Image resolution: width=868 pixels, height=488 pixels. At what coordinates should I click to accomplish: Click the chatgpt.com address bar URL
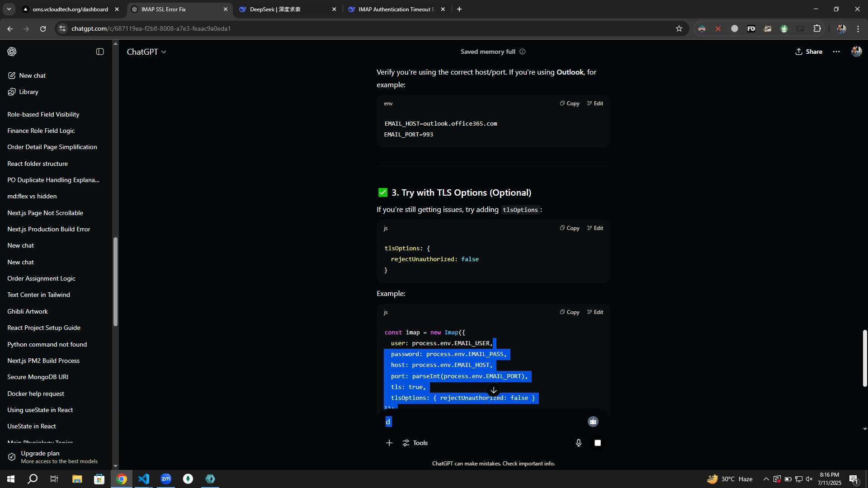[151, 28]
